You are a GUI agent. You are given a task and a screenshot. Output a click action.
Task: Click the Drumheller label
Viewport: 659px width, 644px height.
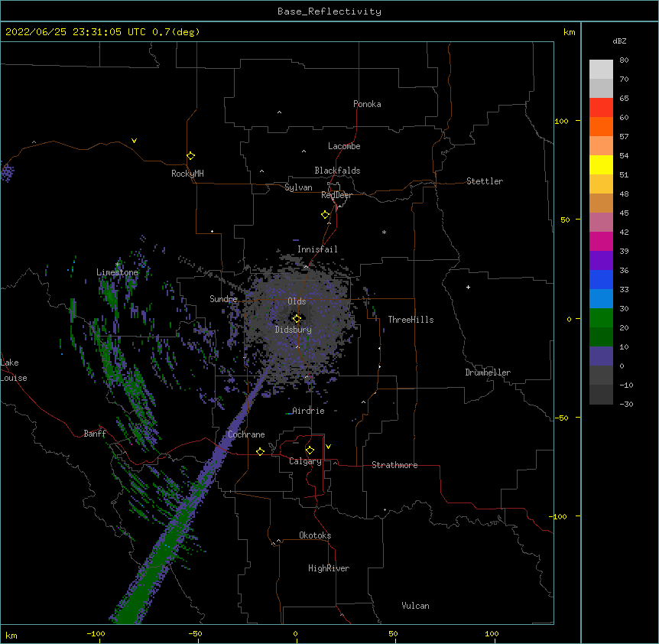488,372
